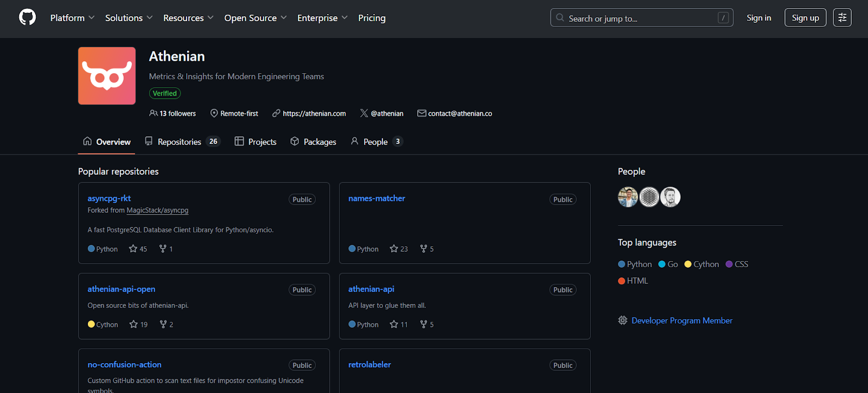The width and height of the screenshot is (868, 393).
Task: Click the X logo beside @athenian
Action: 364,113
